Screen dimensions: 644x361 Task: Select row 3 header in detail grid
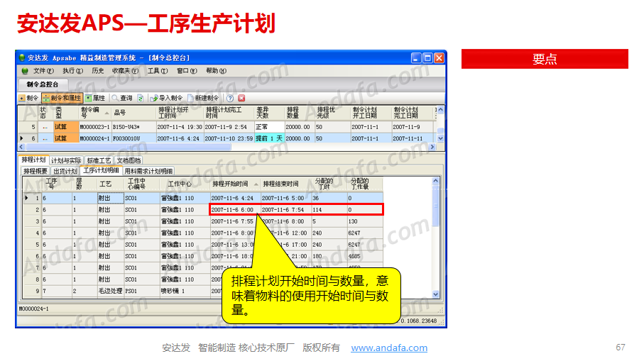click(33, 221)
